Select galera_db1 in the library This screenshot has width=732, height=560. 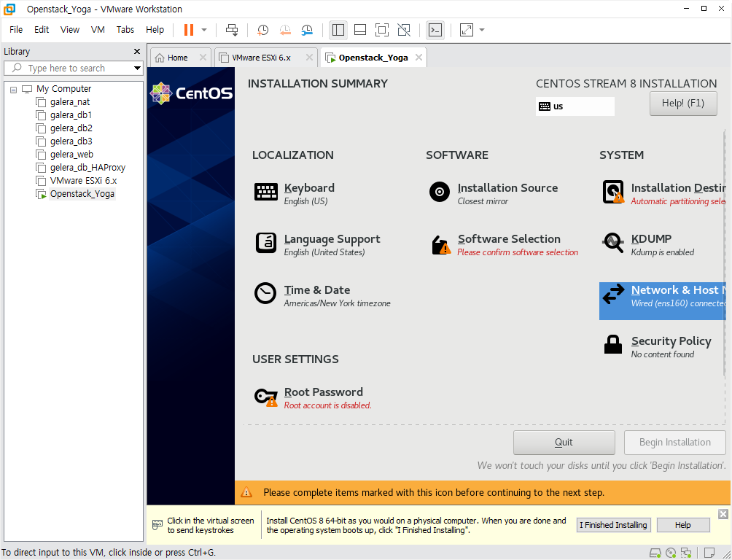71,115
